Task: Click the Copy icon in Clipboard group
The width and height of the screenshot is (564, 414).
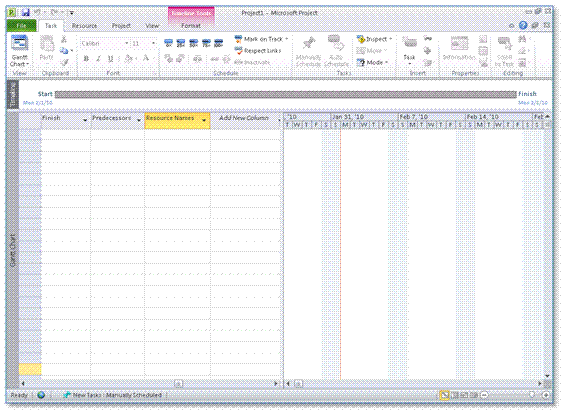Action: point(64,50)
